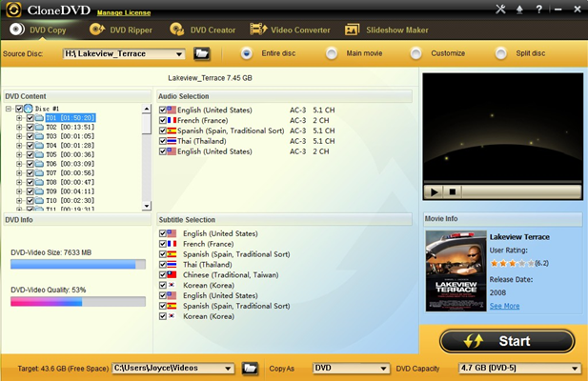This screenshot has height=381, width=588.
Task: Click the CloneDVD logo icon
Action: click(13, 10)
